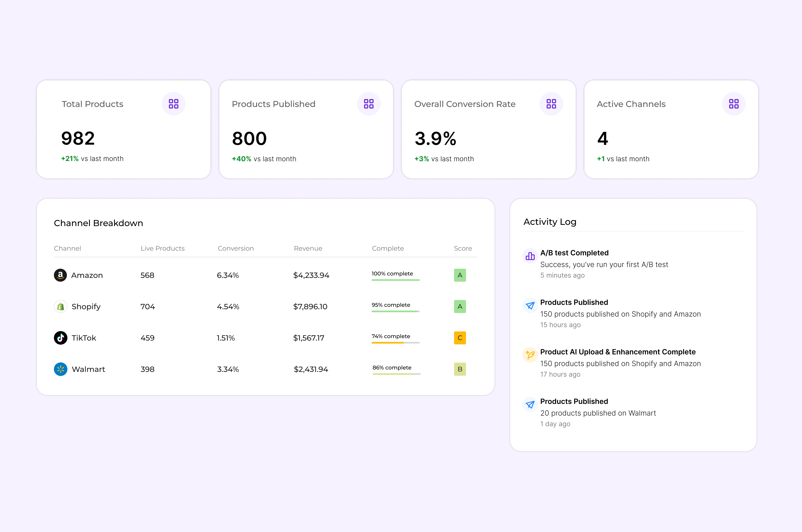
Task: Click the grid icon on Active Channels card
Action: (734, 104)
